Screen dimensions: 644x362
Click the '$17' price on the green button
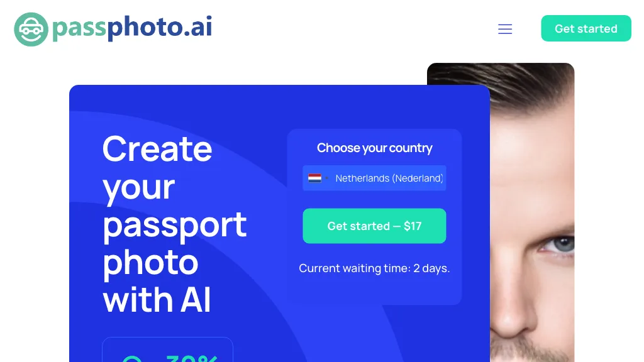pos(413,226)
